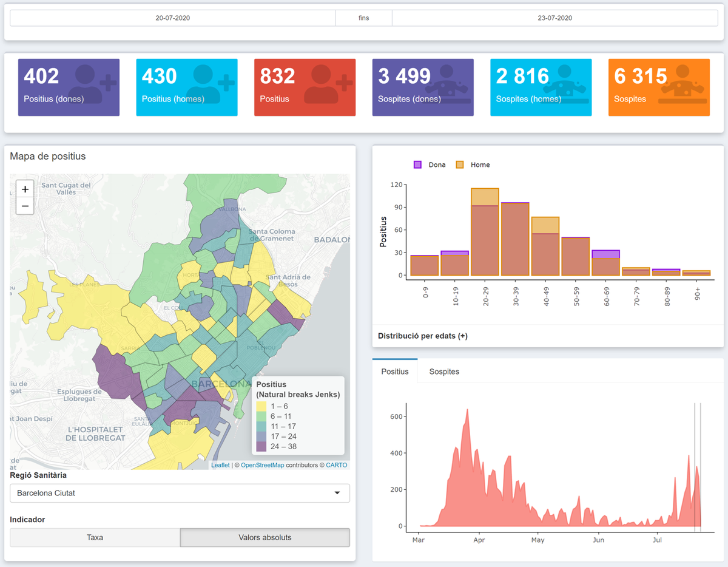Click the 3 499 Sospites (dones) value
Viewport: 728px width, 567px height.
coord(404,76)
